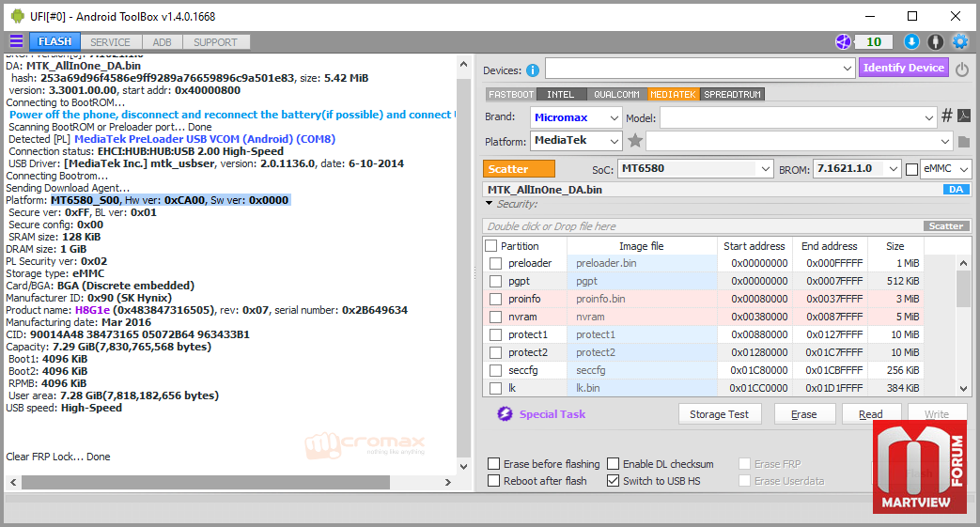Image resolution: width=980 pixels, height=527 pixels.
Task: Enable Erase before flashing
Action: (x=493, y=464)
